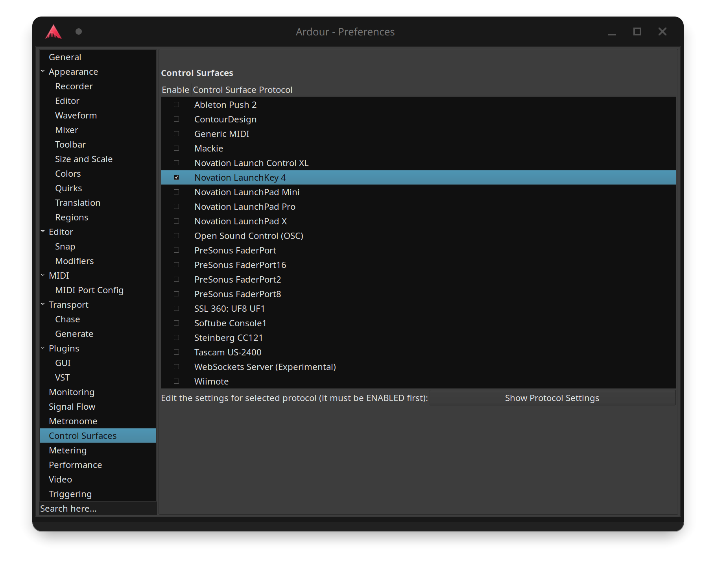Close the Ardour Preferences window

coord(662,31)
